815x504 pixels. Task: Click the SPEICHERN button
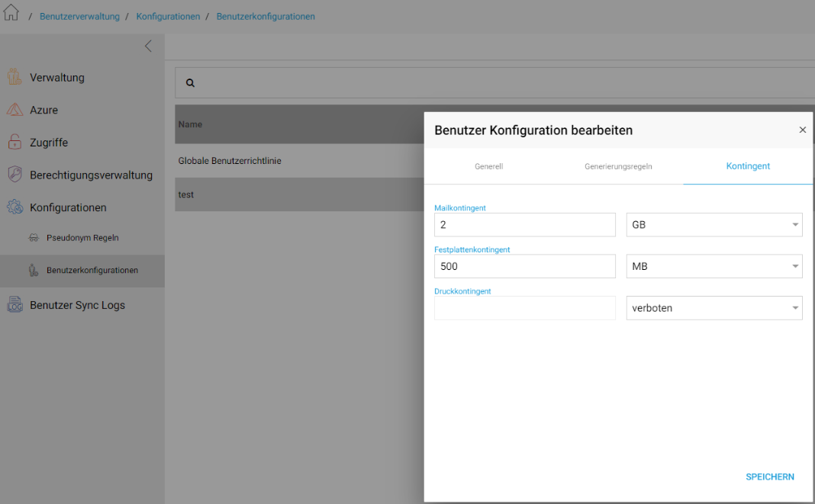(x=770, y=477)
